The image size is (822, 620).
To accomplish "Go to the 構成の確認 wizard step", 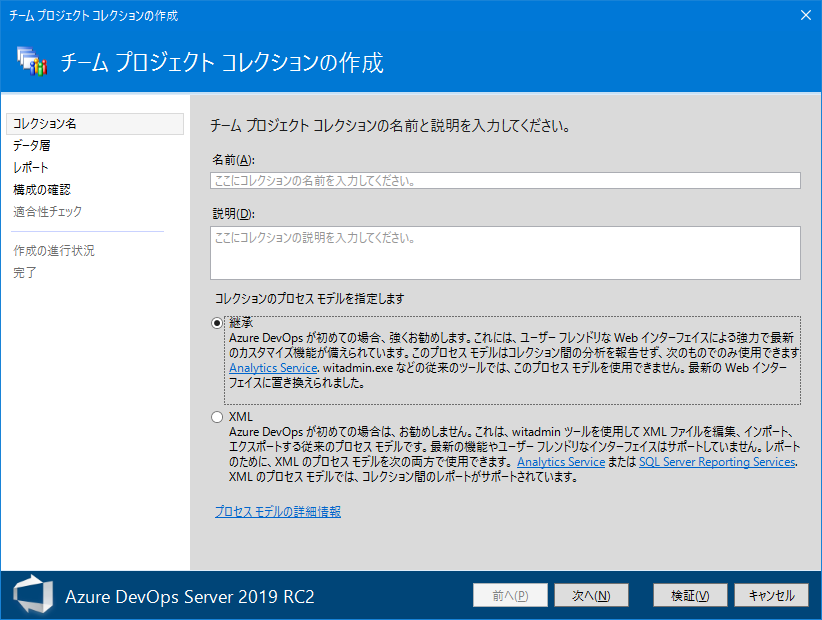I will pos(42,190).
